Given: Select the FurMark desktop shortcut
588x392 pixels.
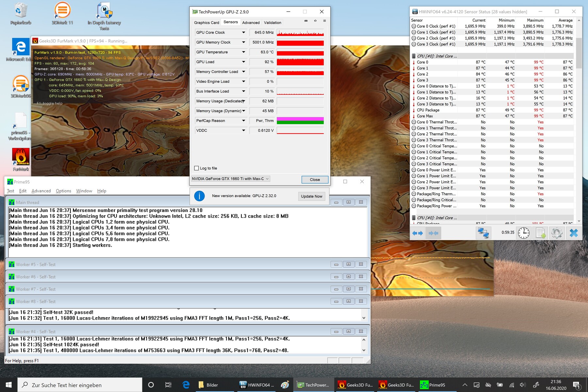Looking at the screenshot, I should pos(21,159).
